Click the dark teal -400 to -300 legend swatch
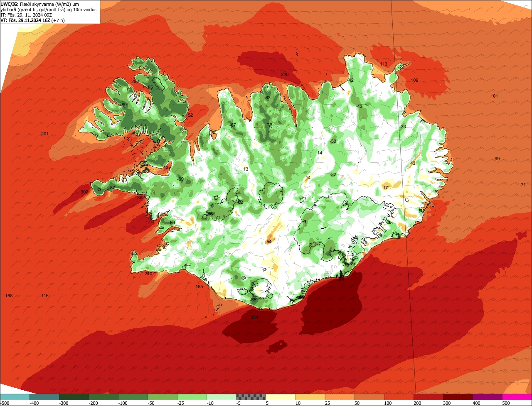Viewport: 532px width, 406px height. click(x=44, y=397)
